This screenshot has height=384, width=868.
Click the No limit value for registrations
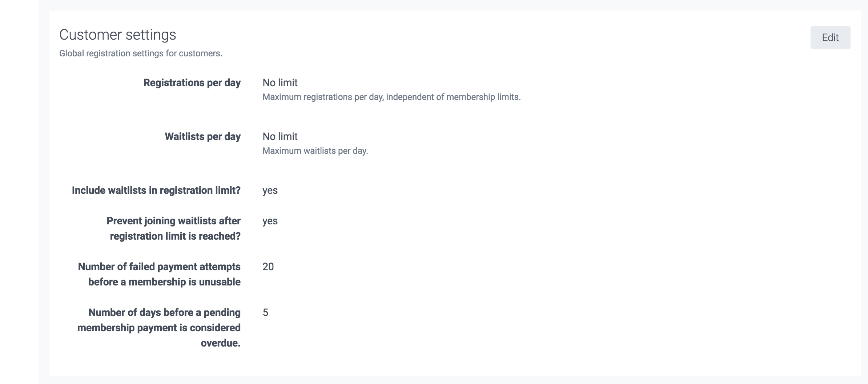point(280,83)
